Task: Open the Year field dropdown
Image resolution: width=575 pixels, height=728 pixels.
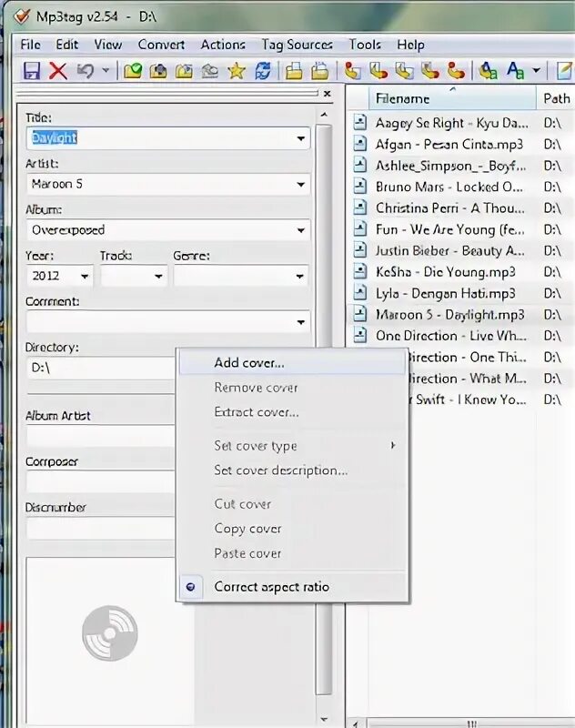Action: tap(85, 277)
